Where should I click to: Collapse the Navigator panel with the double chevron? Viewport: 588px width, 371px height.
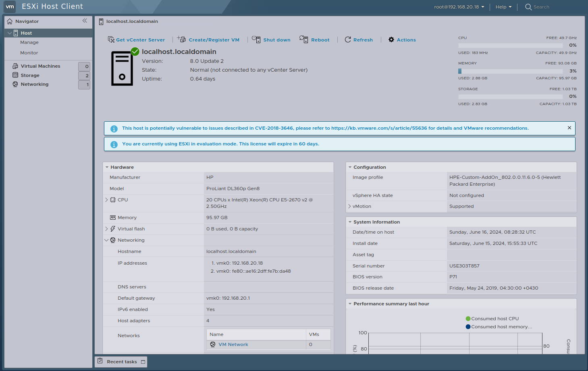tap(85, 21)
